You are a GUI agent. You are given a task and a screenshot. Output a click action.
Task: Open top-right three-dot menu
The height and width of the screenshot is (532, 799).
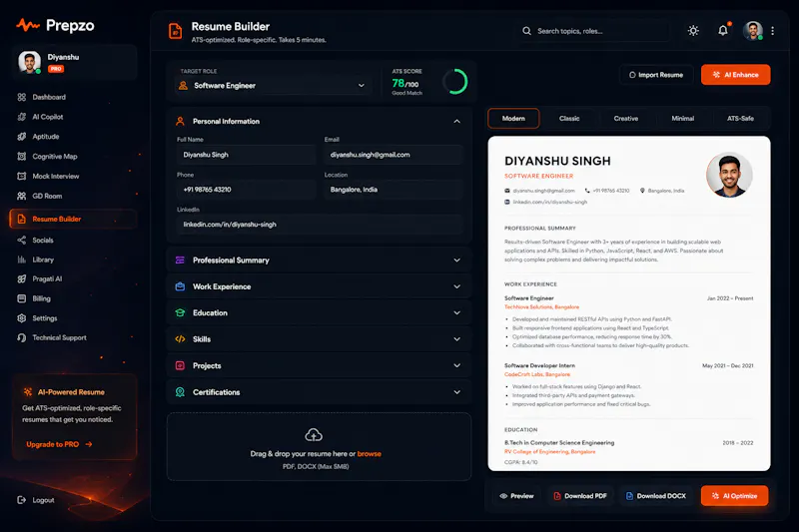point(772,31)
